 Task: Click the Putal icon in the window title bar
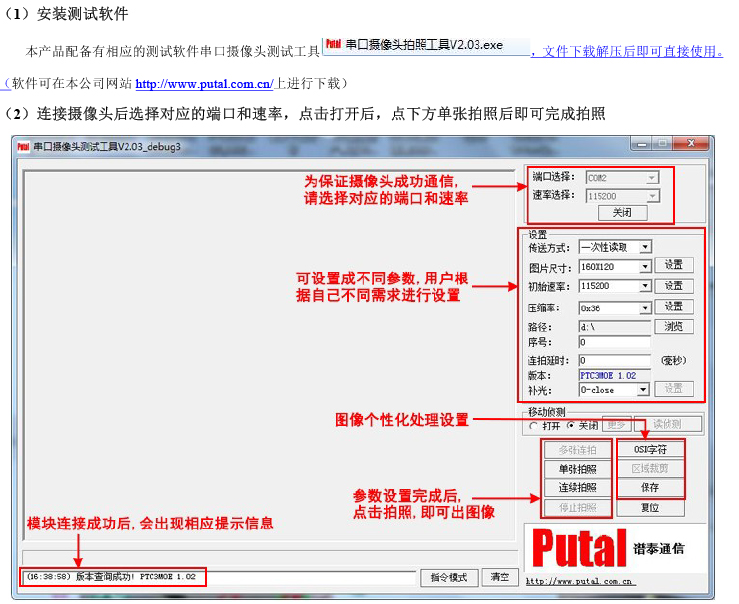point(24,147)
